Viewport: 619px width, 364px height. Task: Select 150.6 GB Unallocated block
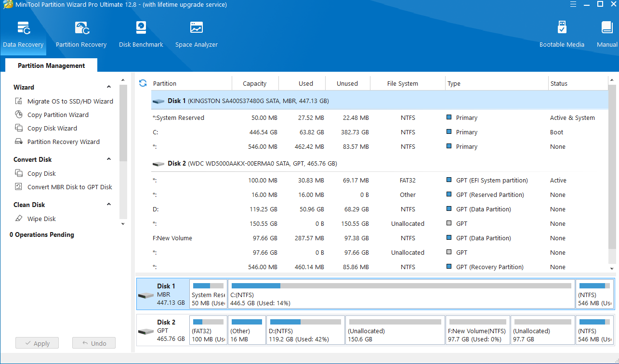(x=395, y=330)
